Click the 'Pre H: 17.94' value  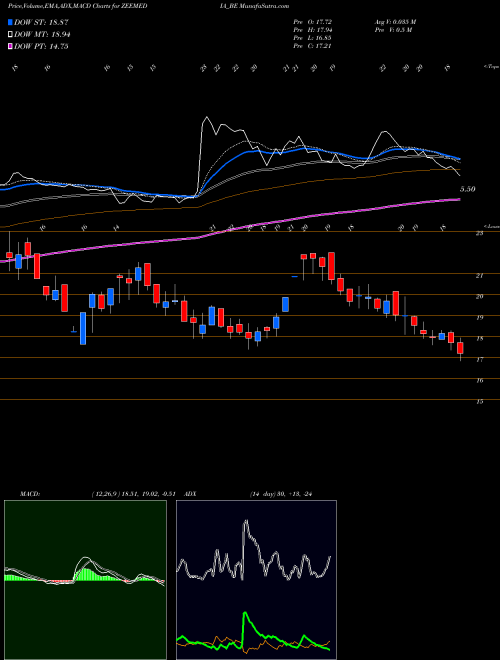(315, 30)
